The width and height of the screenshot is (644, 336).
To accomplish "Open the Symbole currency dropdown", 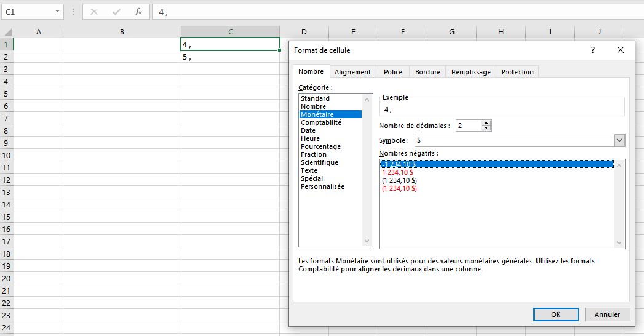I will coord(619,140).
